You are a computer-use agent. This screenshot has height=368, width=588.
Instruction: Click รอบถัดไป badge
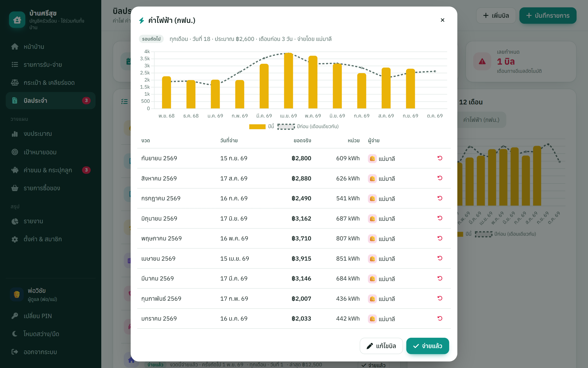click(151, 39)
